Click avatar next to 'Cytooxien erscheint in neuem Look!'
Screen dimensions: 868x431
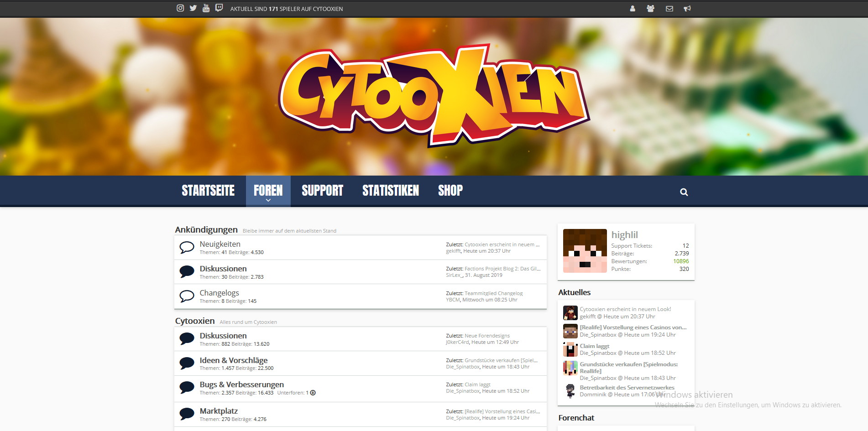(x=570, y=313)
